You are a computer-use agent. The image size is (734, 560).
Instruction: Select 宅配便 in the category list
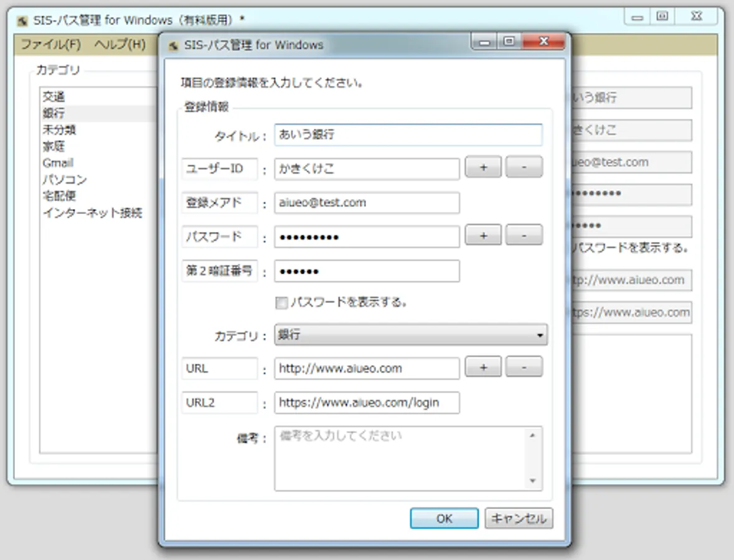pyautogui.click(x=98, y=195)
